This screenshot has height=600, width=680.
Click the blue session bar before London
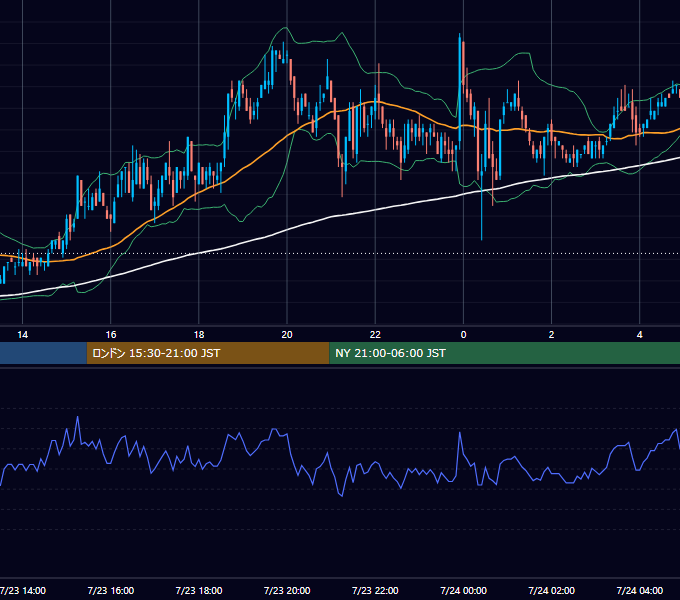[43, 353]
